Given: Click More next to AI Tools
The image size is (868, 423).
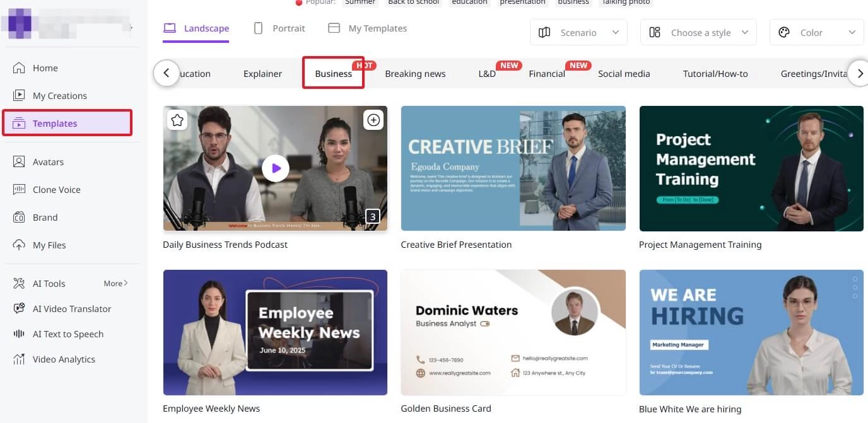Looking at the screenshot, I should click(115, 283).
